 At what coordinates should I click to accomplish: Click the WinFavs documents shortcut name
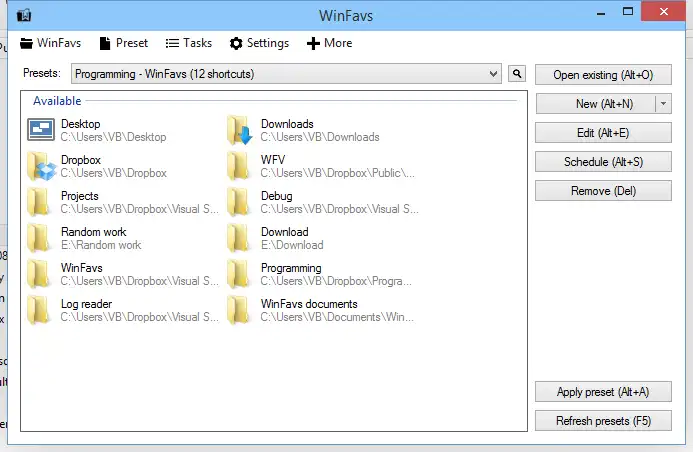click(309, 304)
